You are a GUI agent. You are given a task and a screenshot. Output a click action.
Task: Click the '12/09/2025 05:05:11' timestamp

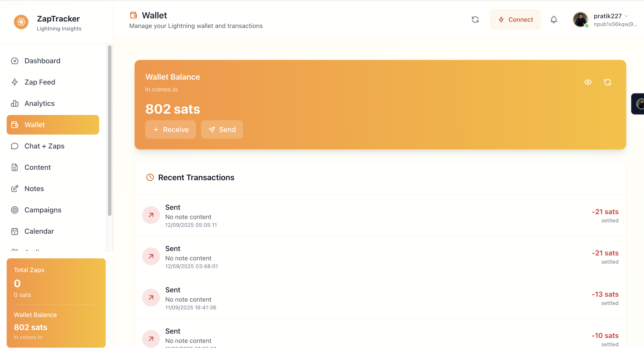pos(191,225)
